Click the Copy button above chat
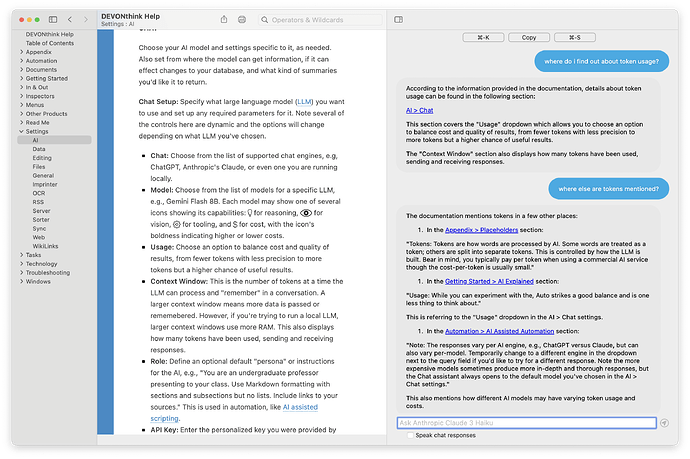This screenshot has width=690, height=459. coord(528,37)
